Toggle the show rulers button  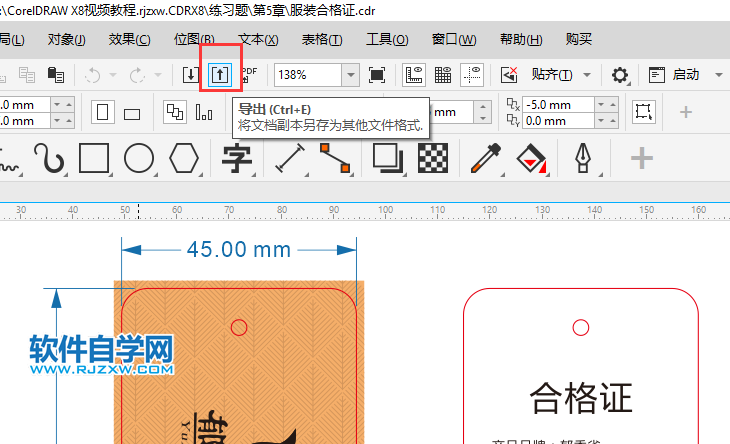tap(413, 75)
